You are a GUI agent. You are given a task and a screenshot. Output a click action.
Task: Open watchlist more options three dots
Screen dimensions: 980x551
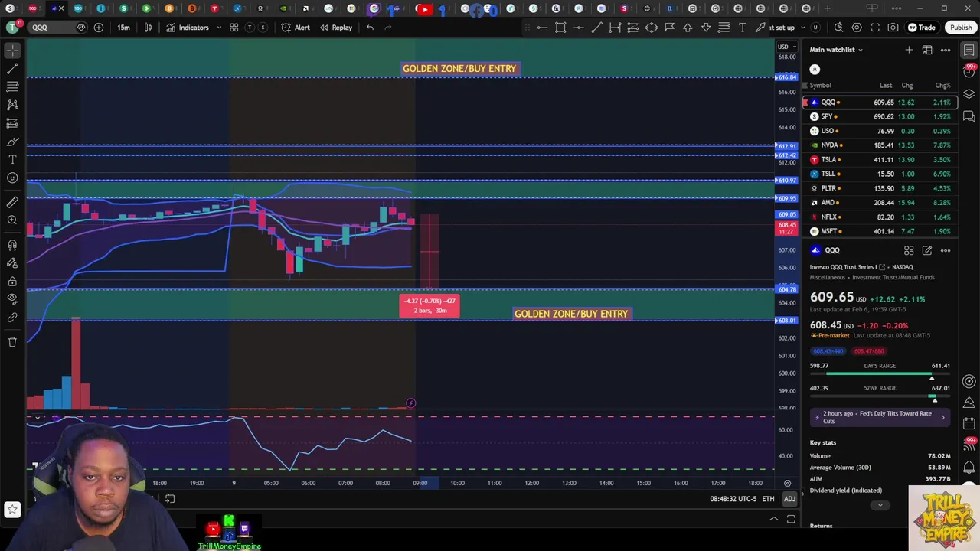coord(946,50)
